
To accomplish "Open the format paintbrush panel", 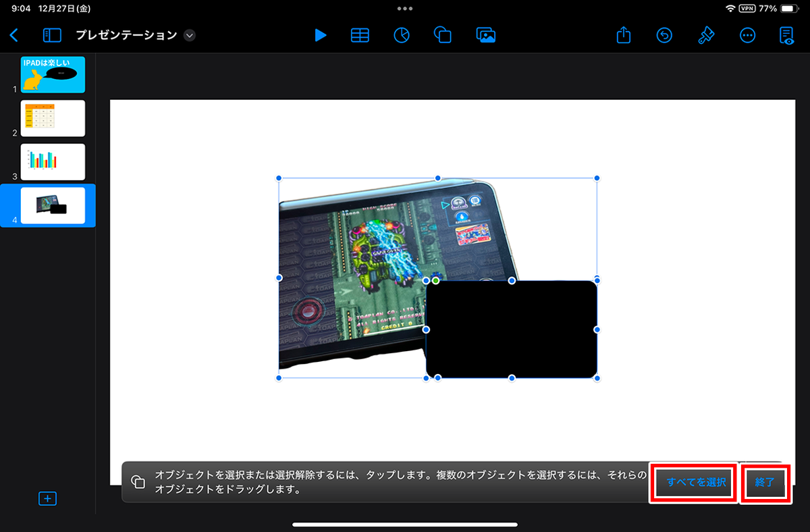I will point(706,35).
